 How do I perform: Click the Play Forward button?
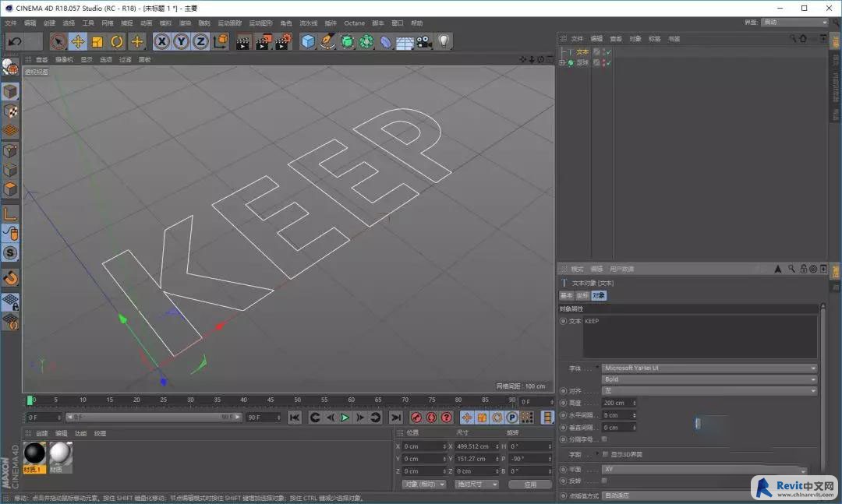click(x=345, y=418)
